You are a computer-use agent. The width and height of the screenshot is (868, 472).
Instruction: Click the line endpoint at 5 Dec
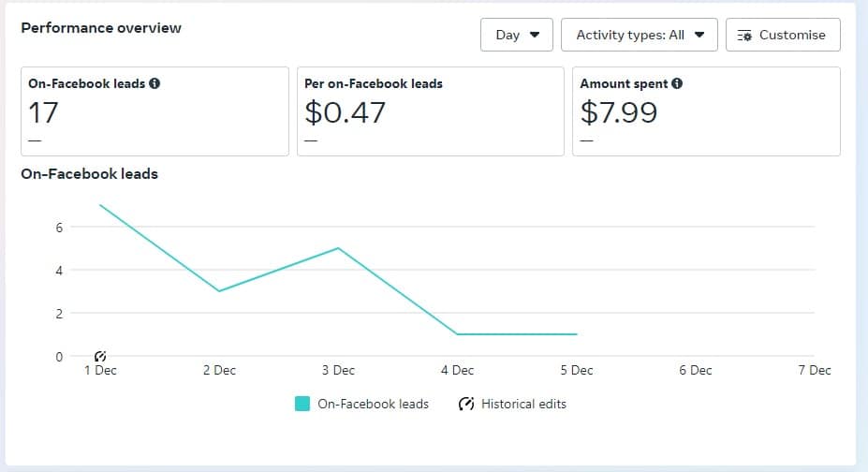point(576,334)
